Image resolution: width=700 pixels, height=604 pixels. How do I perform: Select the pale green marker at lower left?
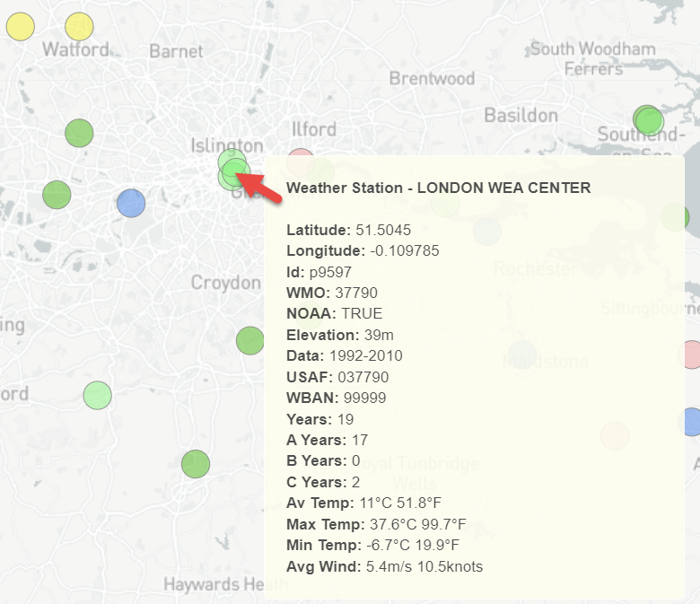[x=97, y=395]
